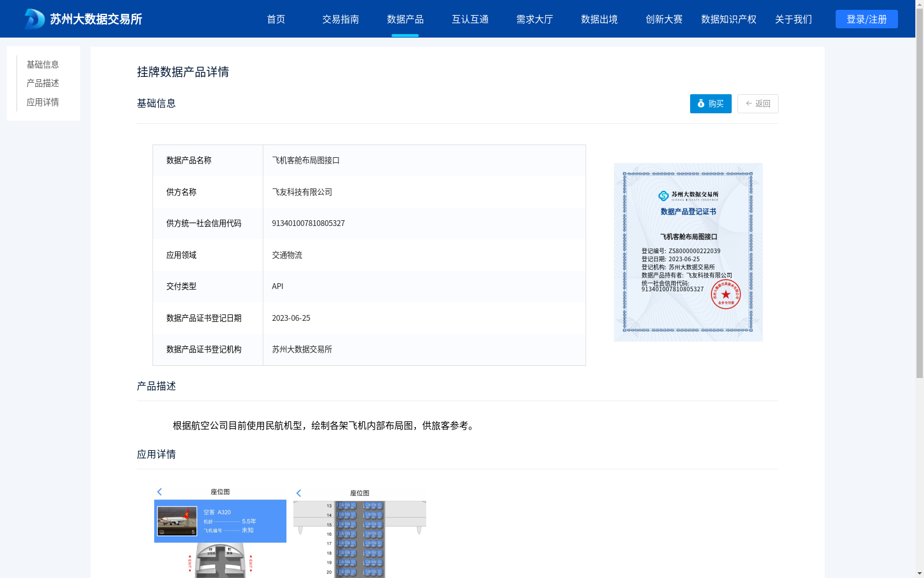924x578 pixels.
Task: Jump to 应用详情 in the sidebar
Action: pyautogui.click(x=43, y=102)
